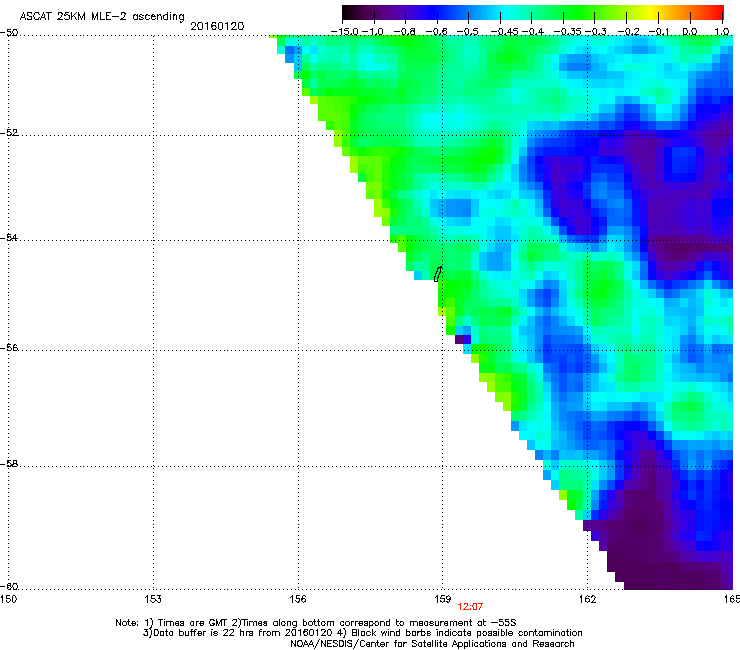This screenshot has height=650, width=740.
Task: Click the longitude label 150
Action: tap(9, 599)
